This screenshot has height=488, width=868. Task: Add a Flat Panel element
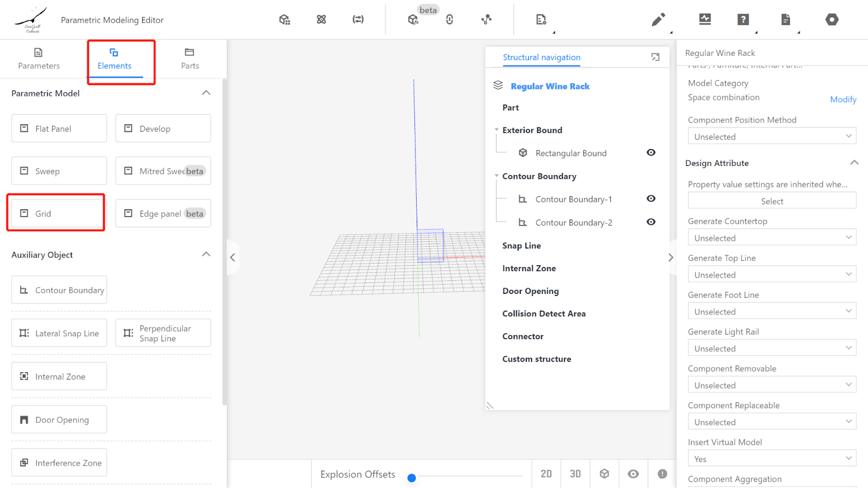point(59,129)
